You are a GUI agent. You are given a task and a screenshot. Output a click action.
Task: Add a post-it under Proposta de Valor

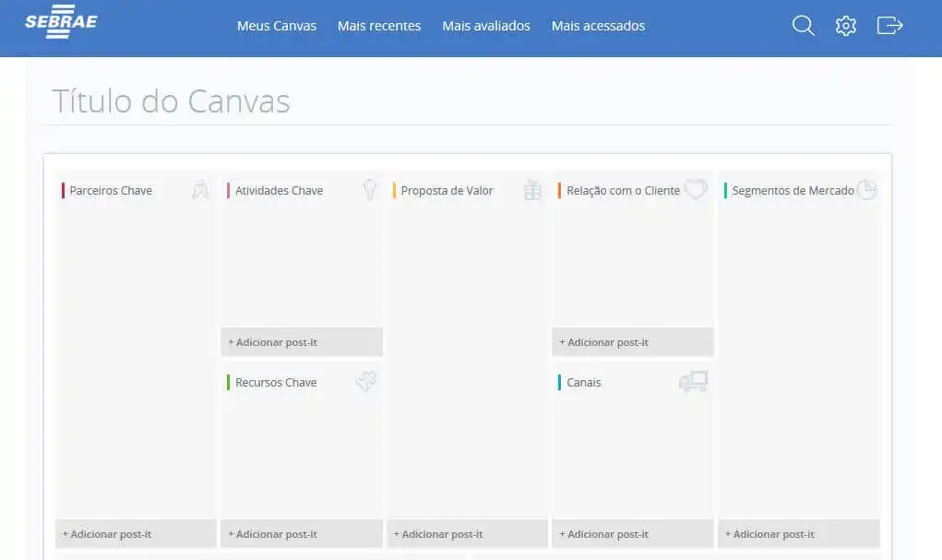point(466,533)
